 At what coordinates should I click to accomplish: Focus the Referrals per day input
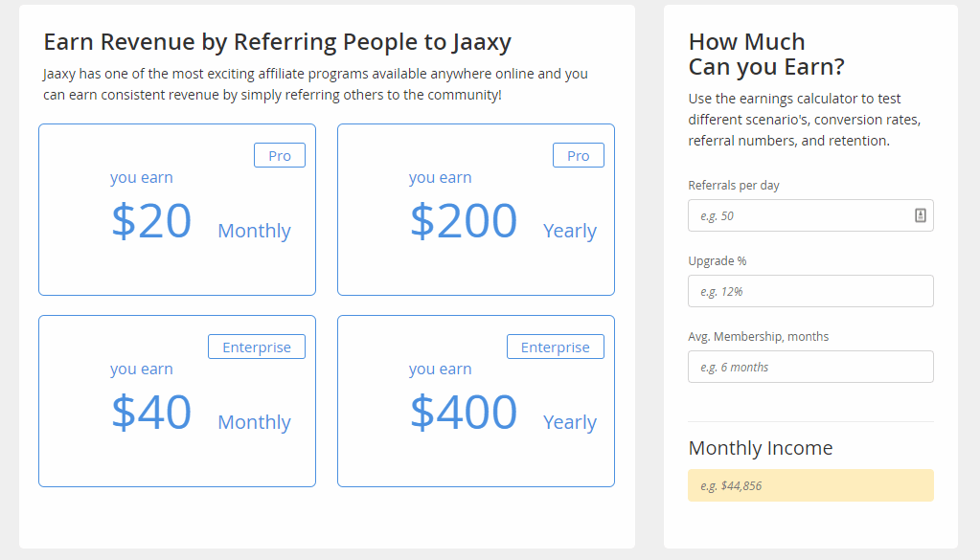(810, 215)
